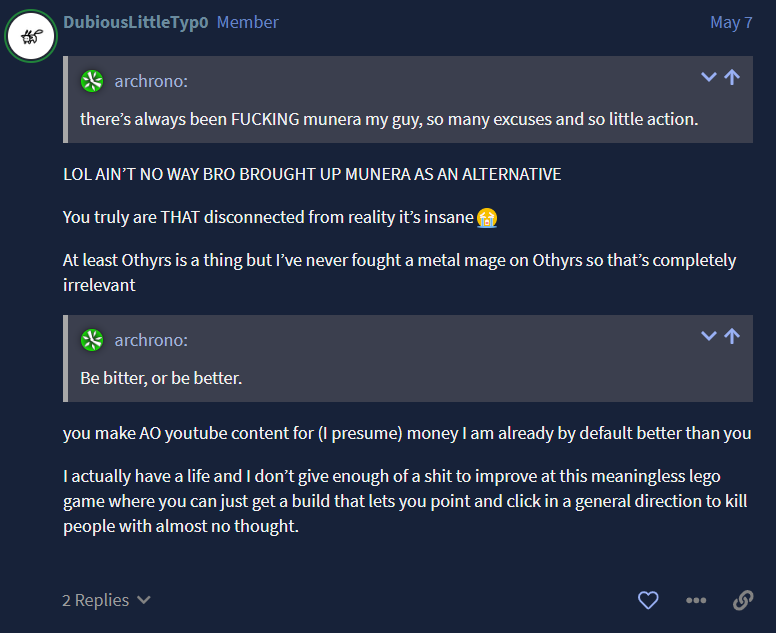Click archrono's green avatar in the first quote
776x633 pixels.
click(92, 81)
